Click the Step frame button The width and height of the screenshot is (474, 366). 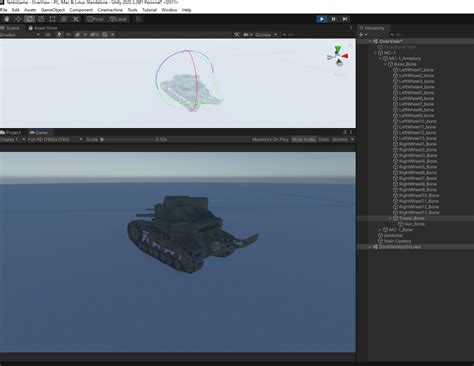345,19
